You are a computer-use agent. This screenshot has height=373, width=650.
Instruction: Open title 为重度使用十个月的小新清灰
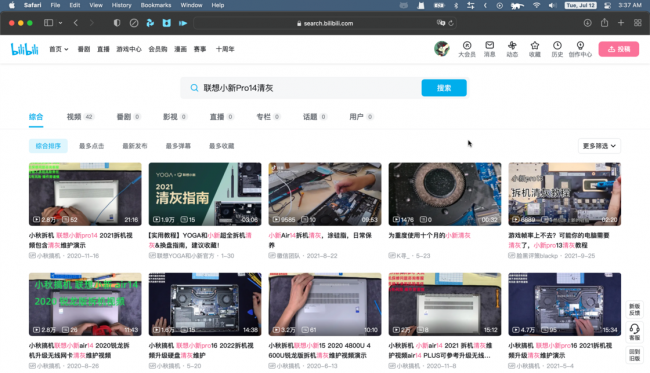[429, 235]
